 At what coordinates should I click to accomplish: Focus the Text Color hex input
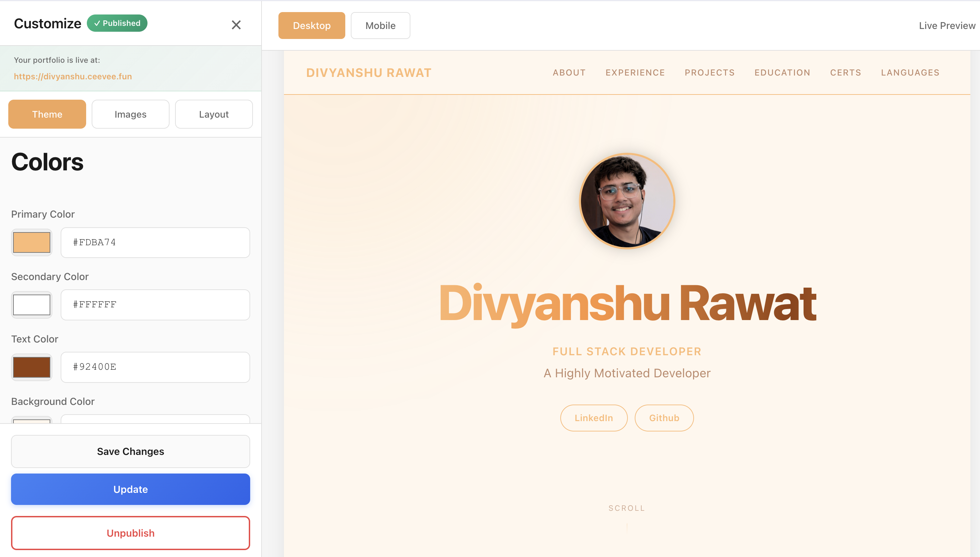[155, 367]
